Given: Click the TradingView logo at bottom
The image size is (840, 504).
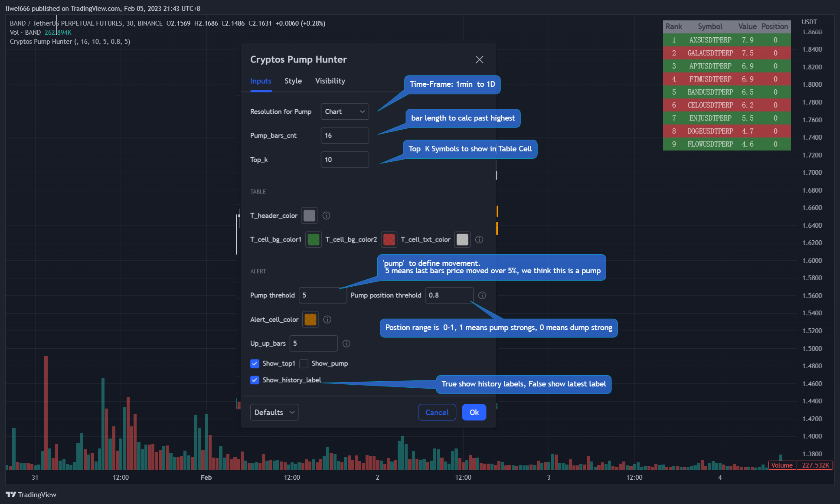Looking at the screenshot, I should (x=31, y=494).
